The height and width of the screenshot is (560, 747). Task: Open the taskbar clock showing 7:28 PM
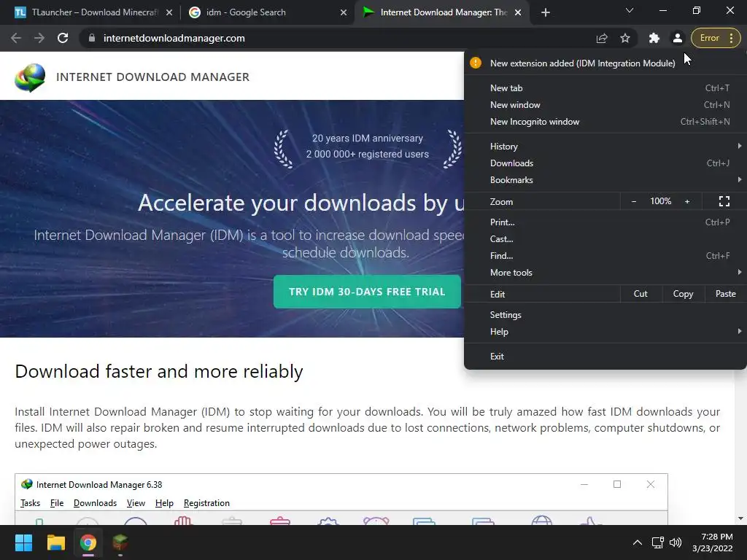coord(712,542)
